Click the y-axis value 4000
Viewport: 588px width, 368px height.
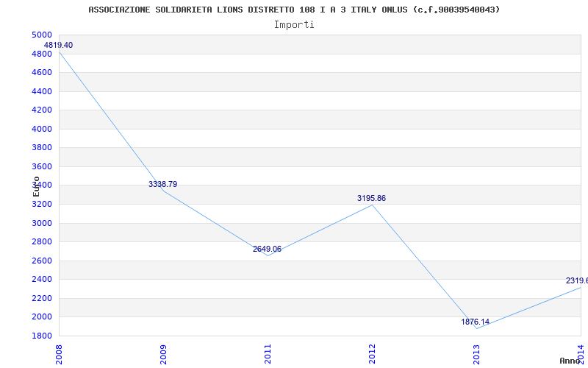point(42,129)
